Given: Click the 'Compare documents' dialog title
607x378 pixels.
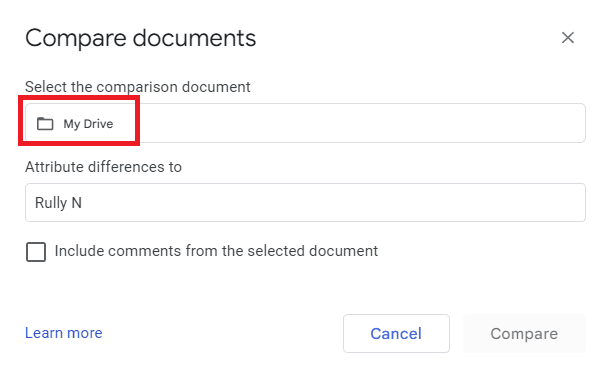Looking at the screenshot, I should point(141,38).
